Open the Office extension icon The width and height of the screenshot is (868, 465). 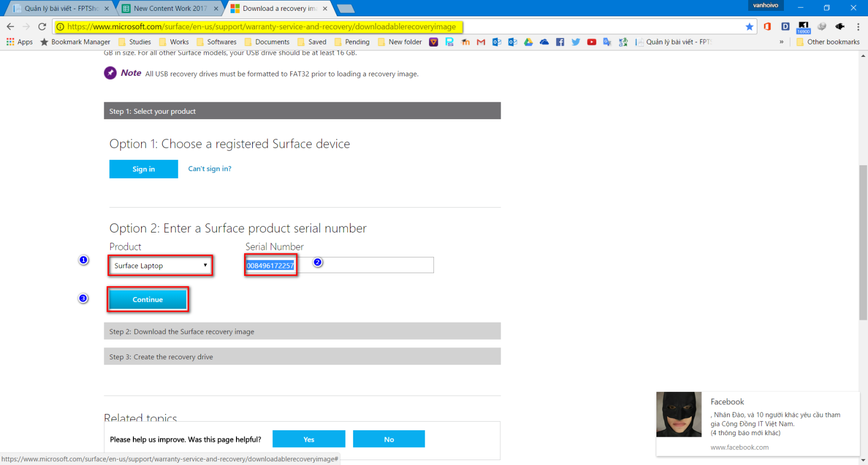(767, 27)
